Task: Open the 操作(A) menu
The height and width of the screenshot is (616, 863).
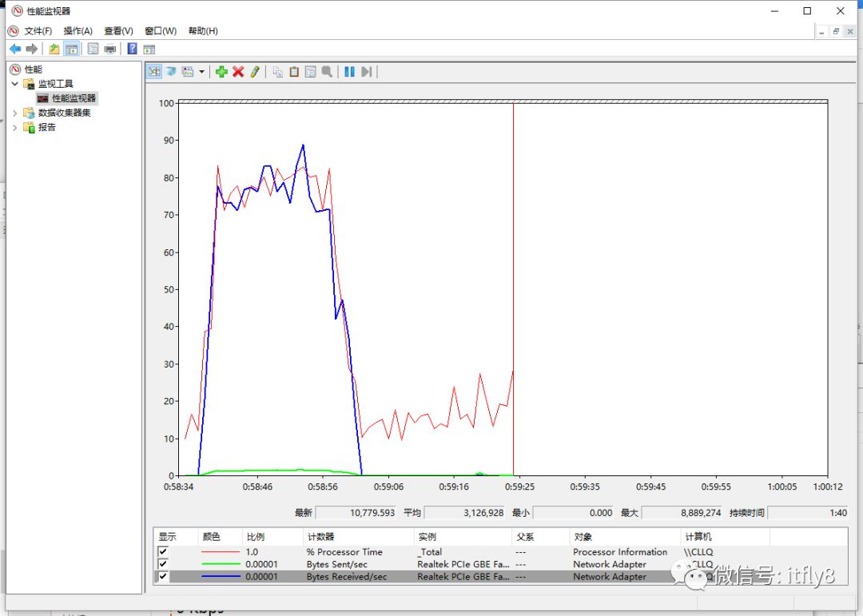Action: click(78, 31)
